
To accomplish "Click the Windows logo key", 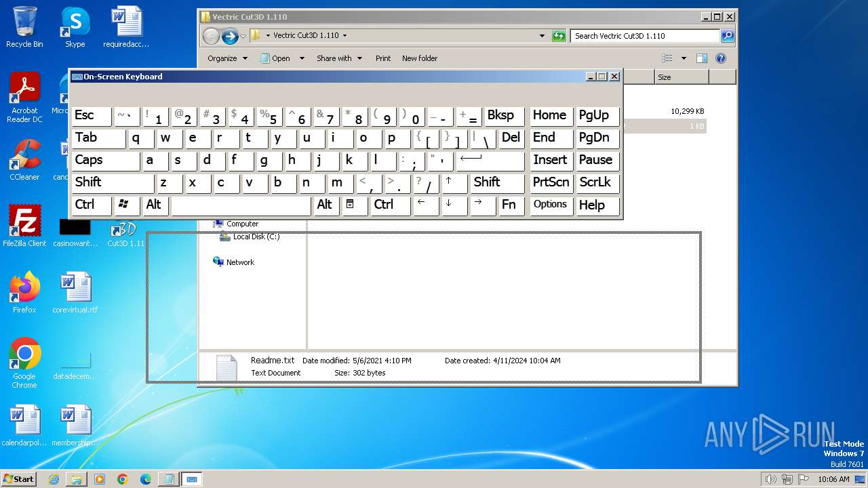I will pyautogui.click(x=127, y=205).
